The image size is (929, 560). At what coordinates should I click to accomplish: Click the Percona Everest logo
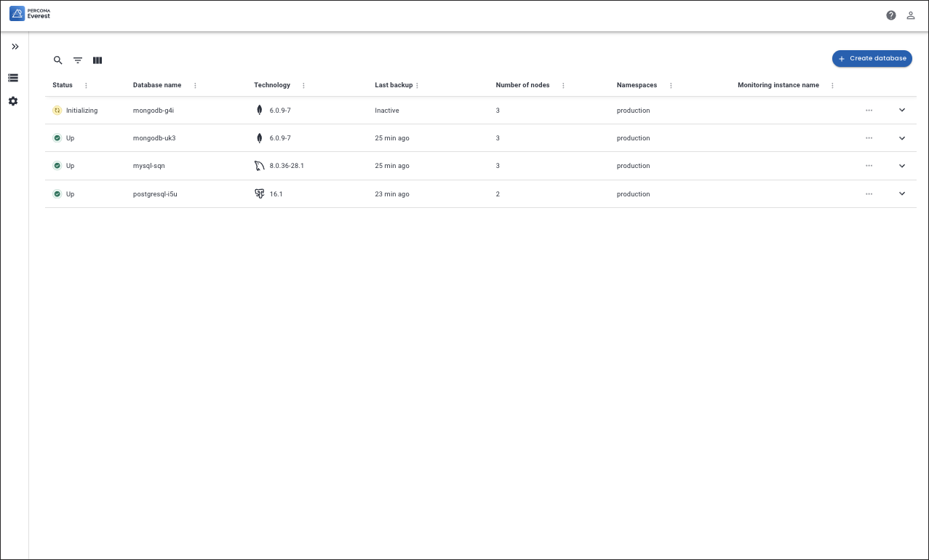point(31,14)
